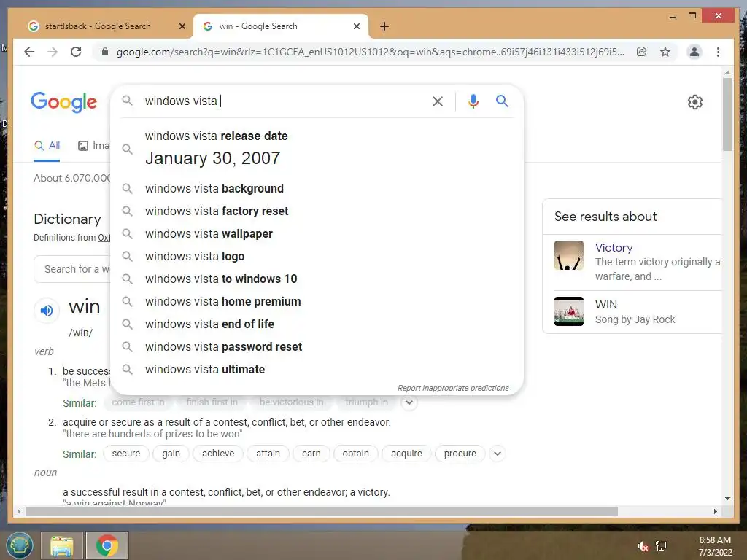
Task: Switch to the Images results tab
Action: (94, 146)
